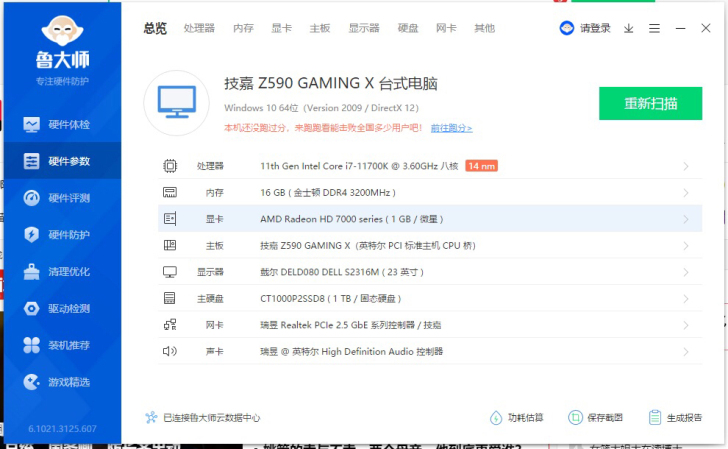Expand the 网卡 row chevron
This screenshot has width=728, height=449.
686,325
